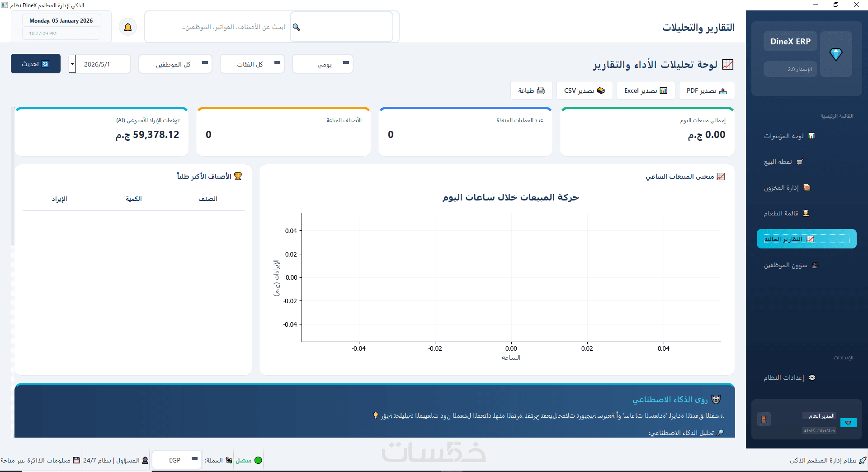Open the كل الفئات categories dropdown
Image resolution: width=868 pixels, height=472 pixels.
[x=252, y=64]
